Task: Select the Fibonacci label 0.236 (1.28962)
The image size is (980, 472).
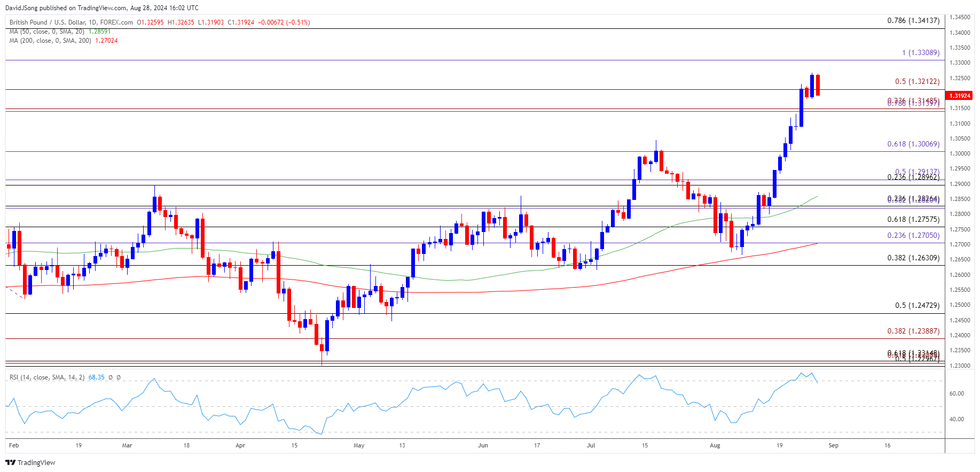Action: [x=913, y=177]
